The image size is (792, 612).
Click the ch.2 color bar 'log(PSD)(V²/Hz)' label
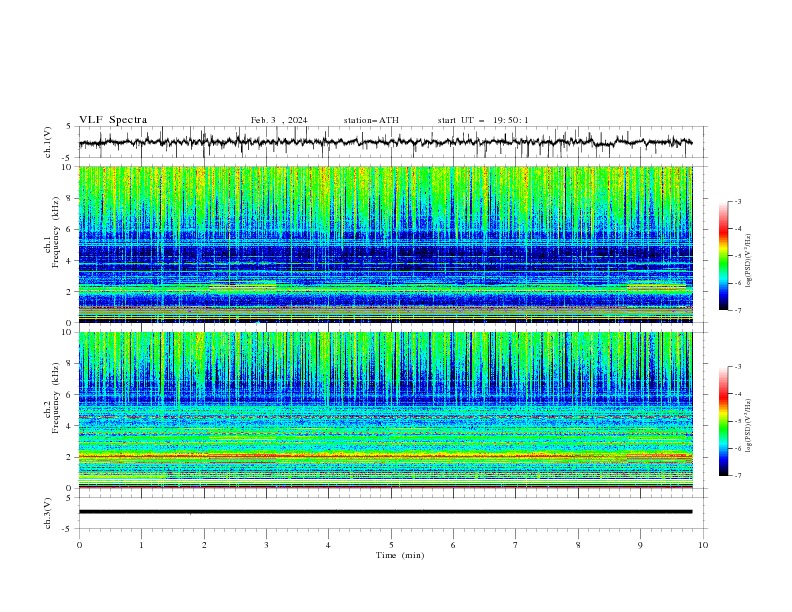tap(749, 426)
